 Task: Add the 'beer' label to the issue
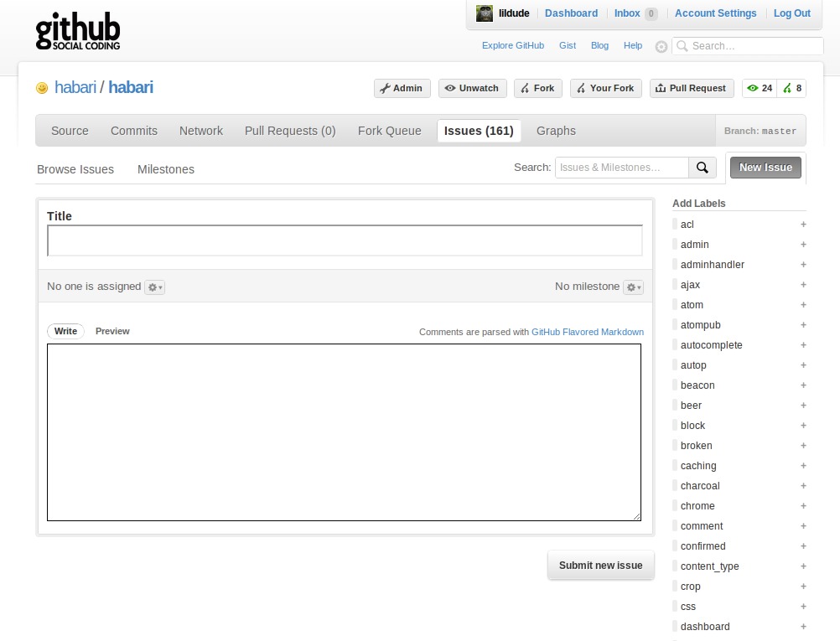[803, 405]
